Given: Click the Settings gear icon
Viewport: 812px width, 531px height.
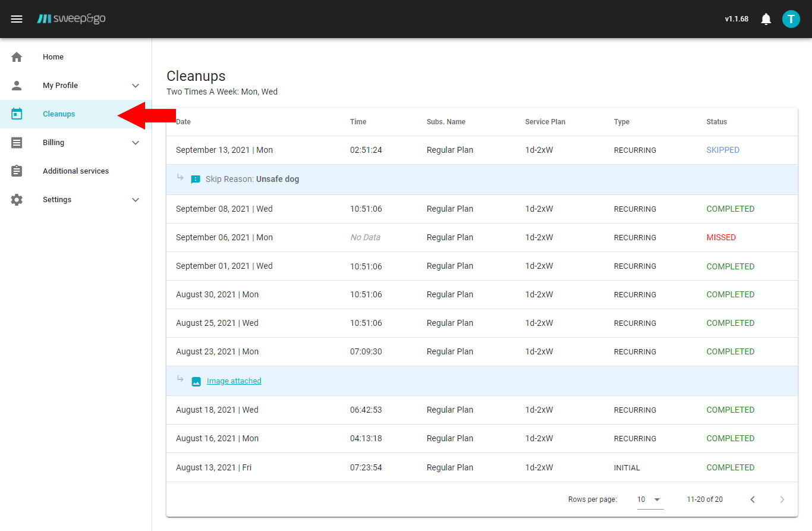Looking at the screenshot, I should 17,200.
